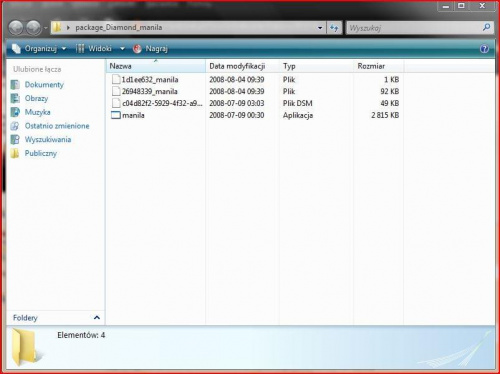This screenshot has width=500, height=374.
Task: Open Obrazy favorite link
Action: [x=36, y=98]
